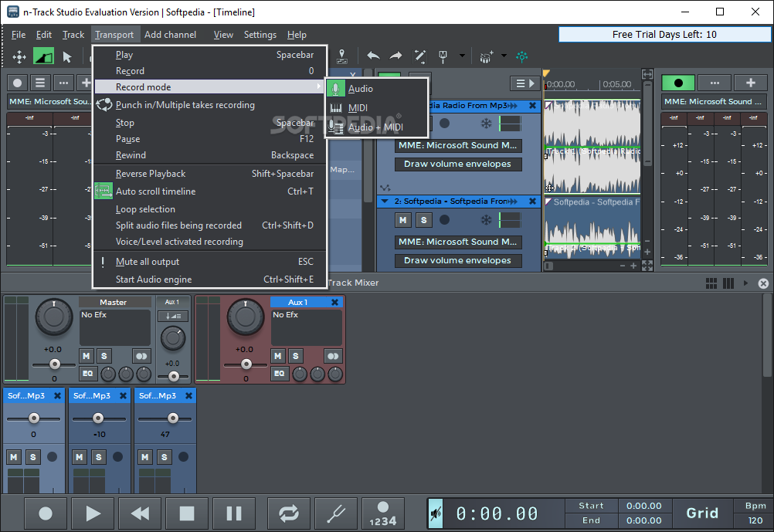This screenshot has width=774, height=532.
Task: Click the location marker toolbar icon
Action: point(341,56)
